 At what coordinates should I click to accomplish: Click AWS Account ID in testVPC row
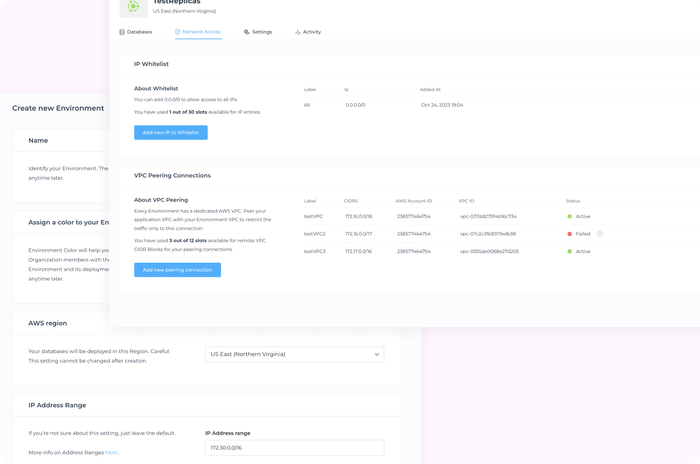[x=413, y=216]
